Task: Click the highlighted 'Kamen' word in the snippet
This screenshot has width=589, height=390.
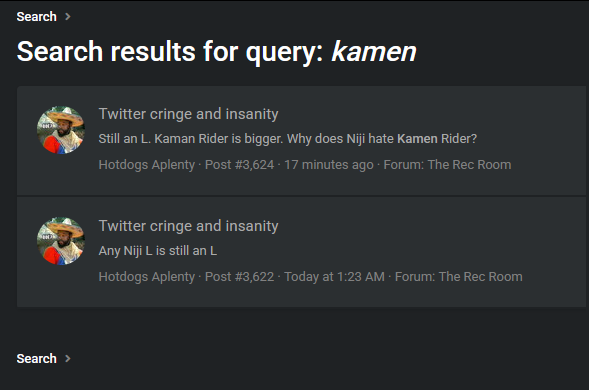Action: 417,139
